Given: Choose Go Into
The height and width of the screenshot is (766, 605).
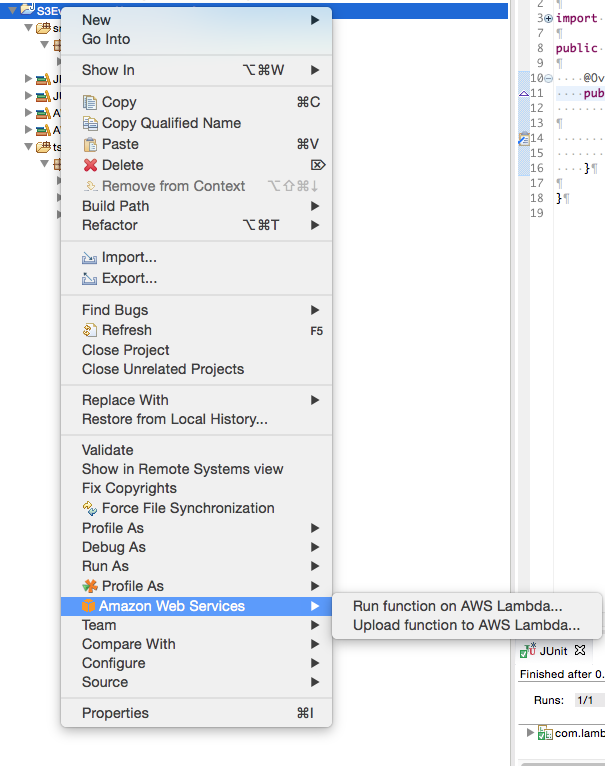Looking at the screenshot, I should pos(196,39).
